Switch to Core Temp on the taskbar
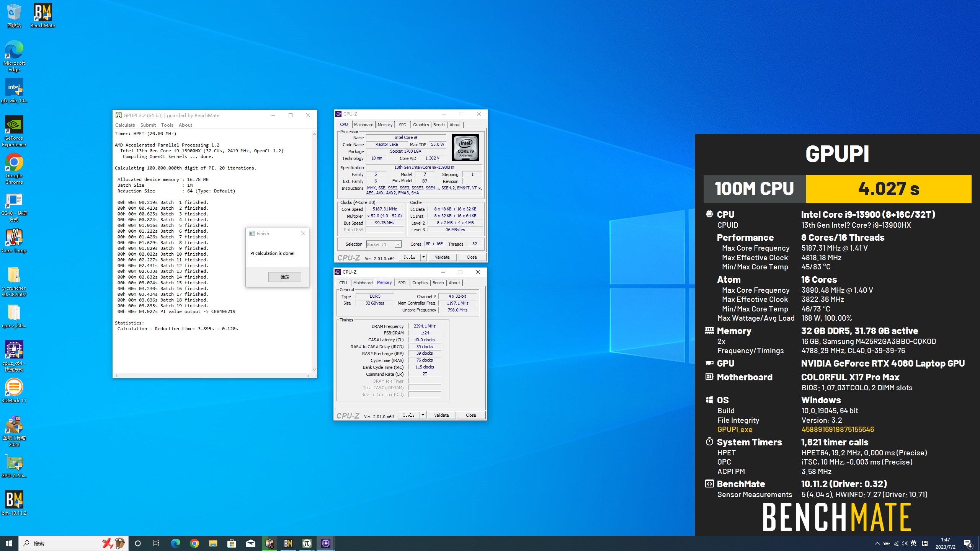The image size is (980, 551). tap(269, 543)
